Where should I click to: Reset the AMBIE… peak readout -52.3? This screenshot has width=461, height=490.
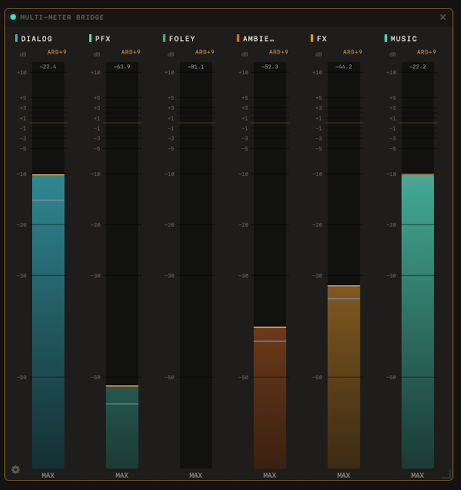click(270, 67)
